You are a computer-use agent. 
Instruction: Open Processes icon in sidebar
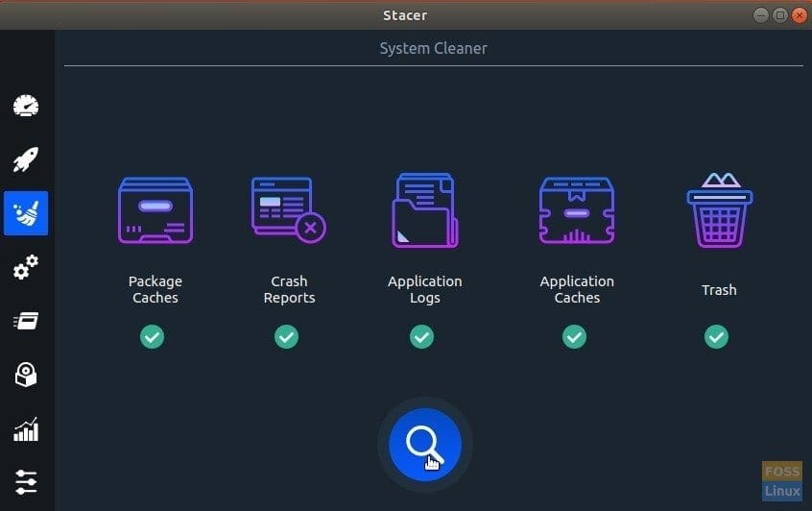click(26, 321)
